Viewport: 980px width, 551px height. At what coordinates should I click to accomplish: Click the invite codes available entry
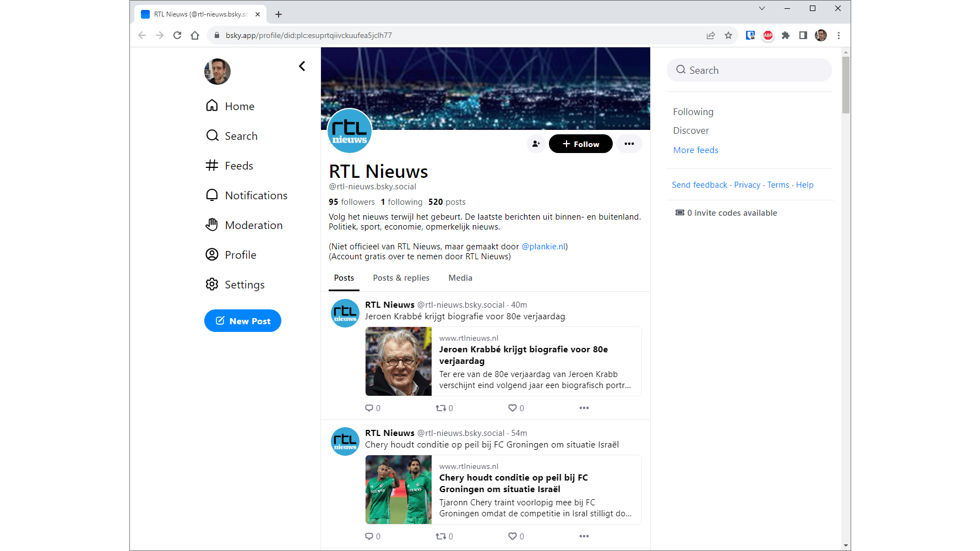point(726,213)
